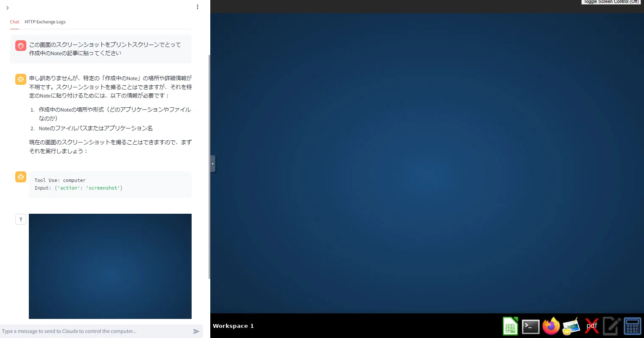The height and width of the screenshot is (338, 644).
Task: Click list item about Noteのファイルパス
Action: point(96,128)
